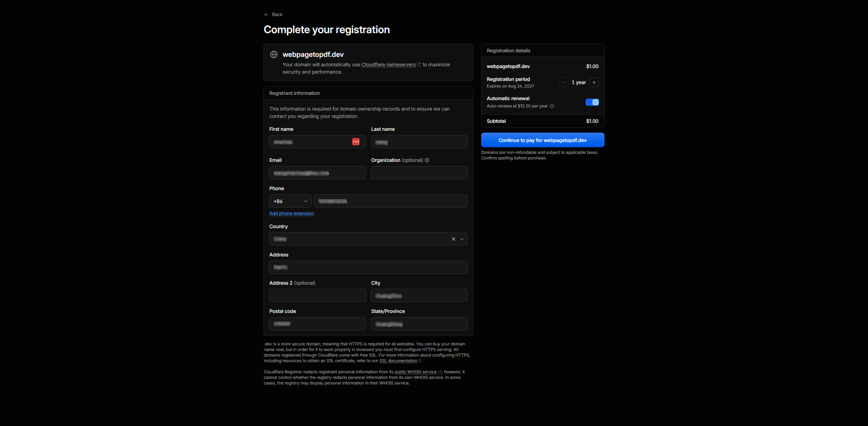
Task: Click the 'Expires on Aug 24, 2027' text
Action: tap(510, 86)
